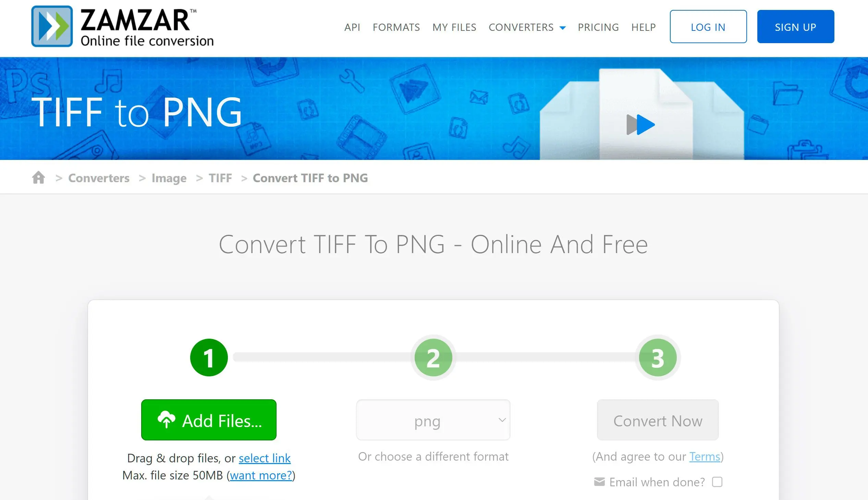The image size is (868, 500).
Task: Click the SIGN UP button icon
Action: 795,27
